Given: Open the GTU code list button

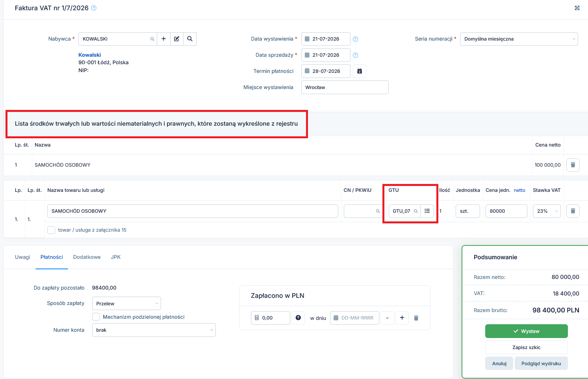Looking at the screenshot, I should click(427, 211).
